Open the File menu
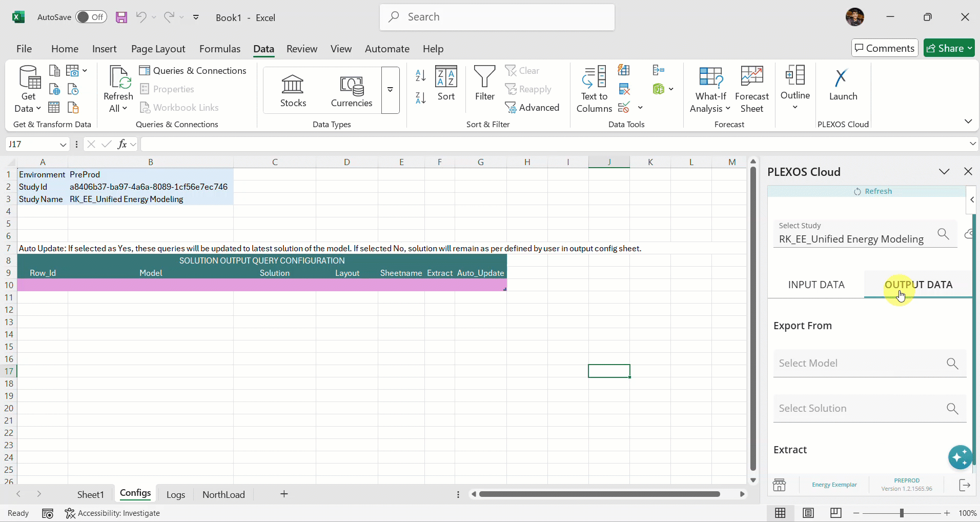 (24, 49)
